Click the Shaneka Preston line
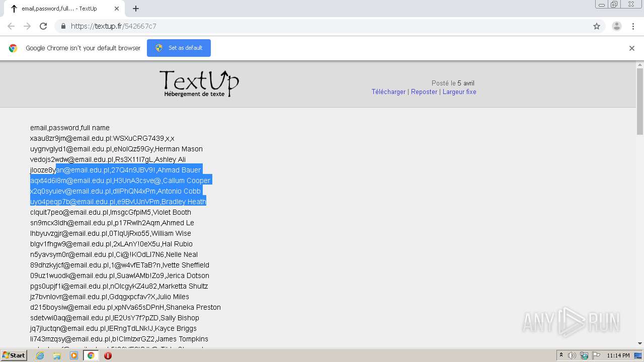644x362 pixels. point(125,307)
